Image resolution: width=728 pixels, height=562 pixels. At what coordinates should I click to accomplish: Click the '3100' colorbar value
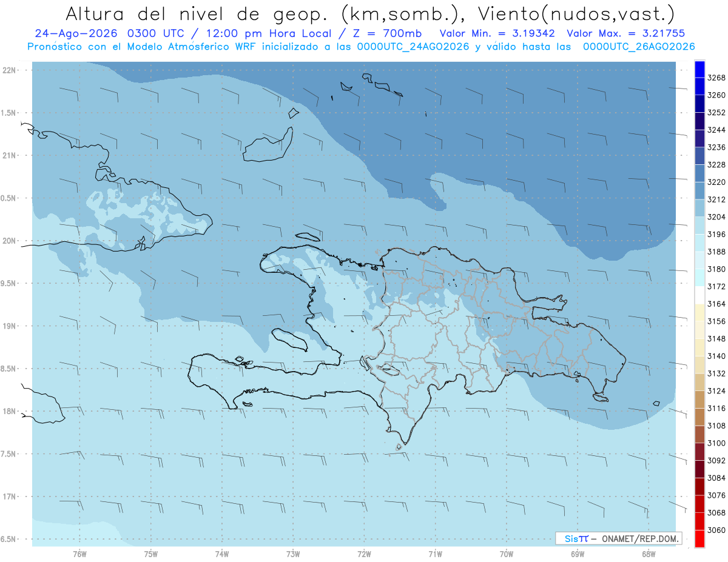click(x=716, y=443)
